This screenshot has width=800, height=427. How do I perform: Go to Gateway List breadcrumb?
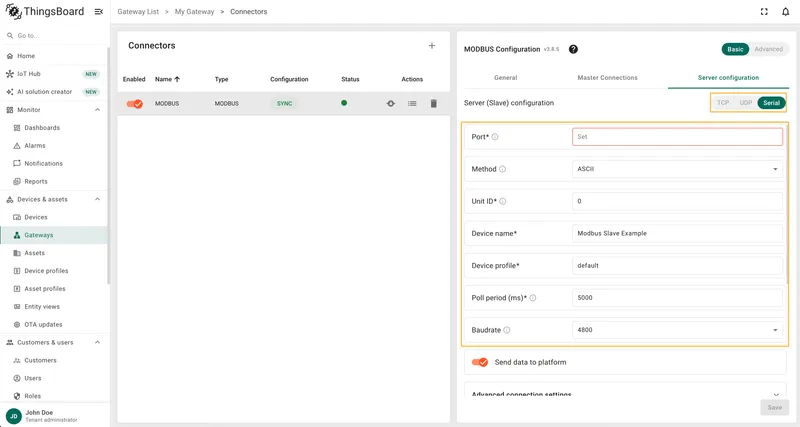point(138,12)
